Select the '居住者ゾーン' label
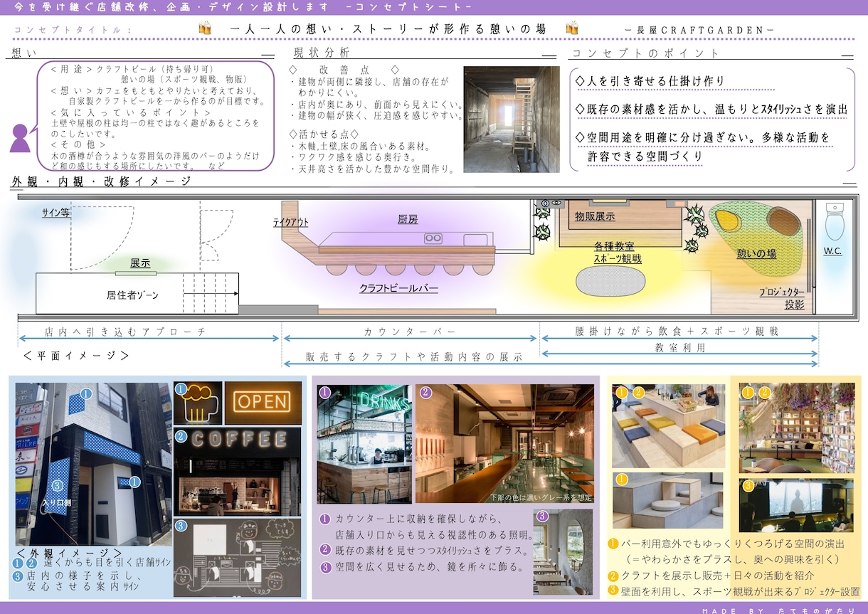 [133, 294]
